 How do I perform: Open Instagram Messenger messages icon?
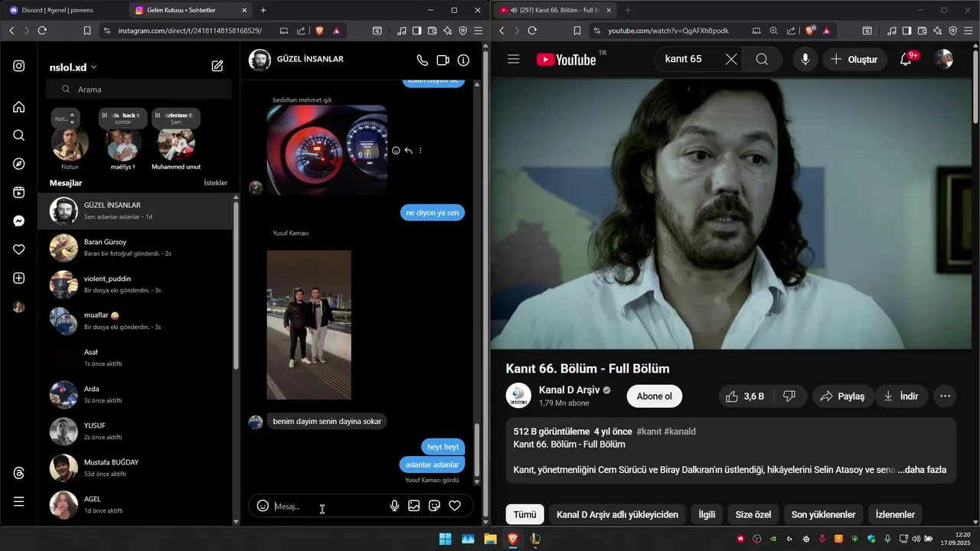point(19,221)
